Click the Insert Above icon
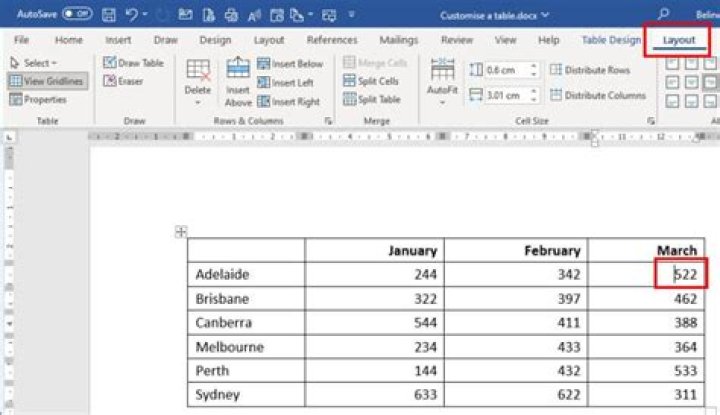Image resolution: width=720 pixels, height=415 pixels. 238,80
